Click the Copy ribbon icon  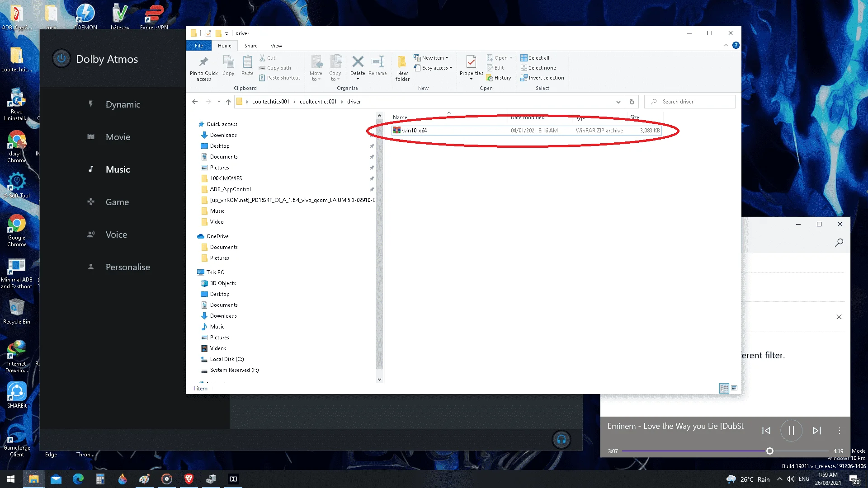pyautogui.click(x=228, y=66)
